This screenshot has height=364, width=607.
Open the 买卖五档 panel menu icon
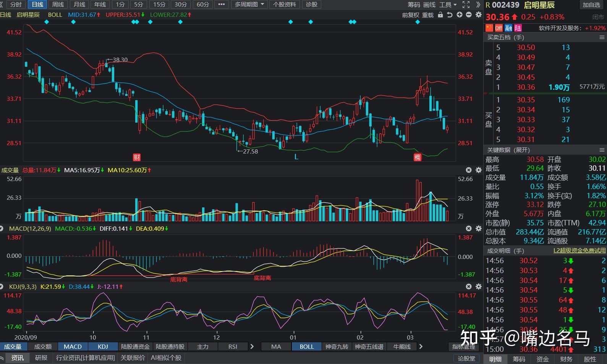click(602, 37)
